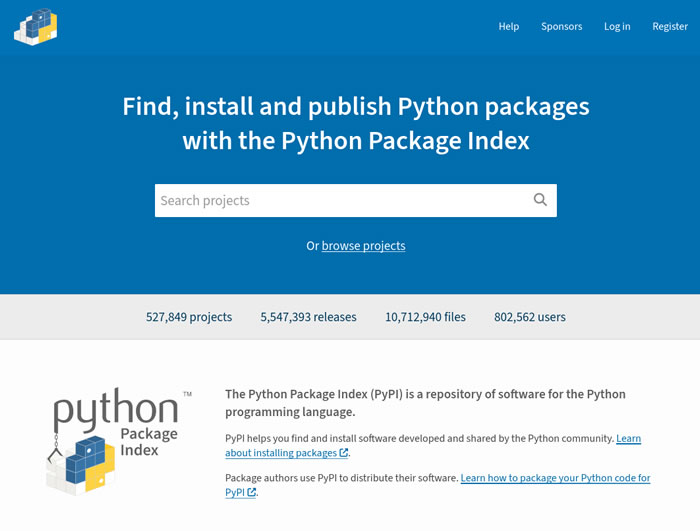Screen dimensions: 700x531
Task: Click the '5,547,393 releases' statistic
Action: point(308,317)
